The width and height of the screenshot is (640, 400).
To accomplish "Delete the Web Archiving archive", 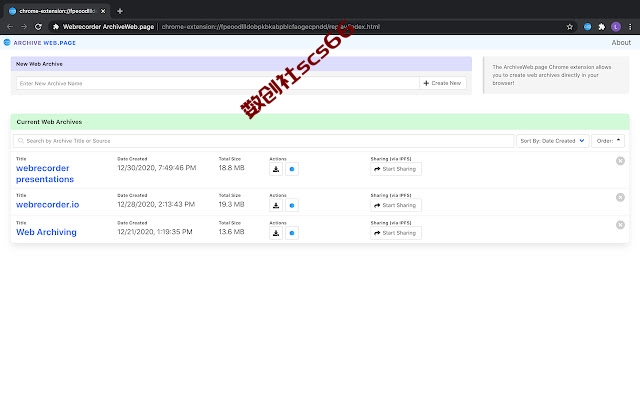I will pyautogui.click(x=620, y=225).
